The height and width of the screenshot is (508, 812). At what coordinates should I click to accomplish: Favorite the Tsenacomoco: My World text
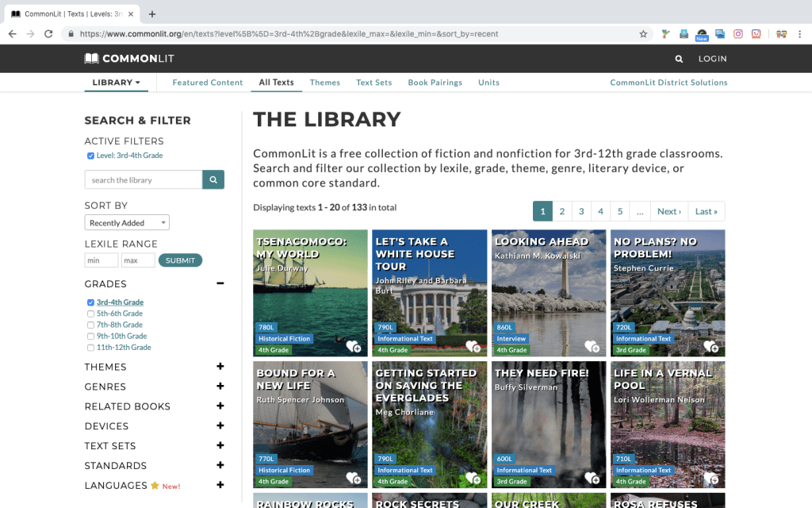[x=354, y=347]
